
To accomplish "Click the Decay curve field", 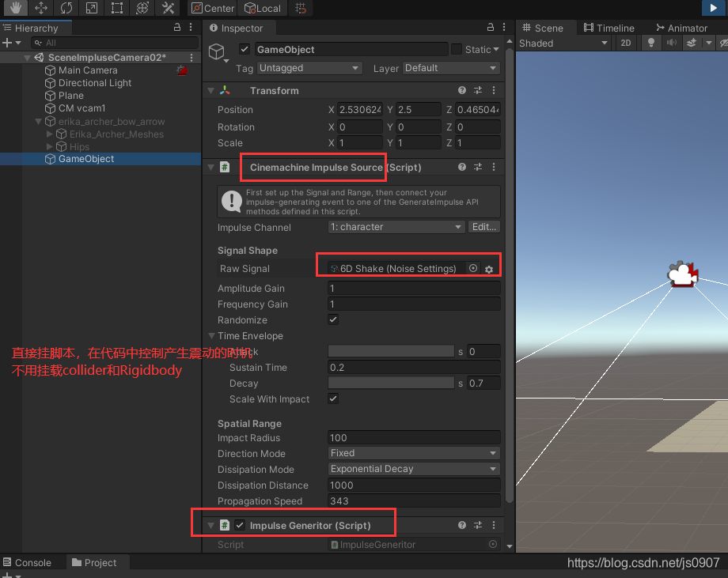I will (391, 383).
